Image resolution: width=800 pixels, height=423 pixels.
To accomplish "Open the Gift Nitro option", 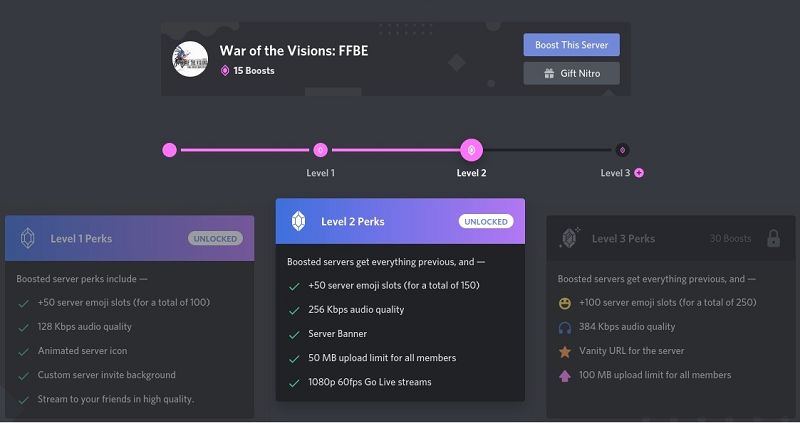I will click(571, 73).
